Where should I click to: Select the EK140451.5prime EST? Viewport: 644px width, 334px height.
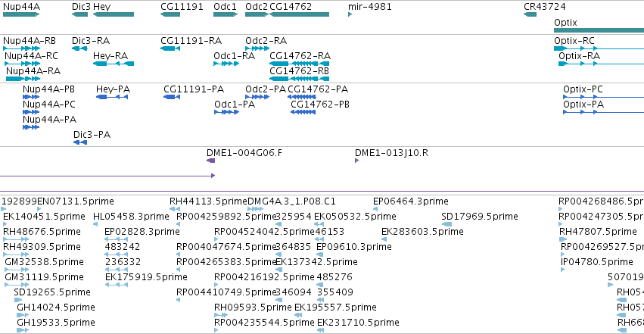pyautogui.click(x=44, y=217)
